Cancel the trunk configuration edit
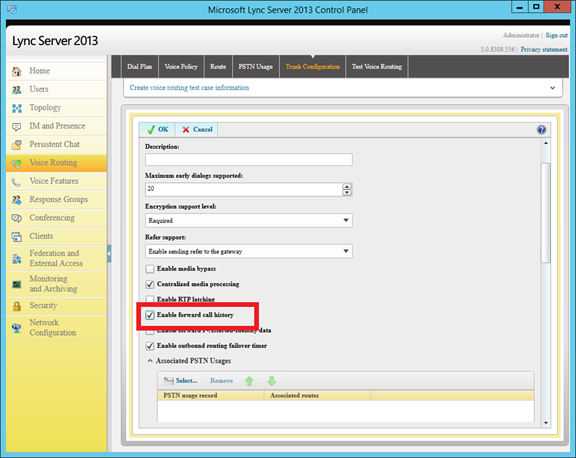Screen dimensions: 576x458 pyautogui.click(x=197, y=130)
